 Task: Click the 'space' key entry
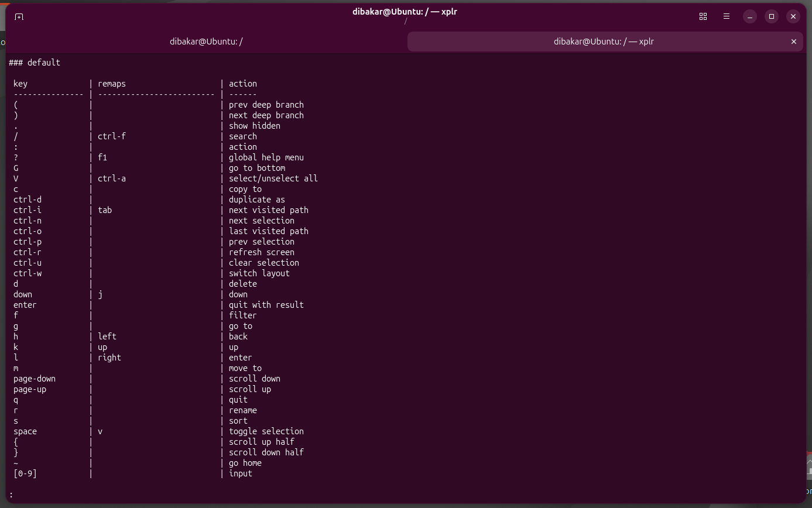click(x=25, y=431)
